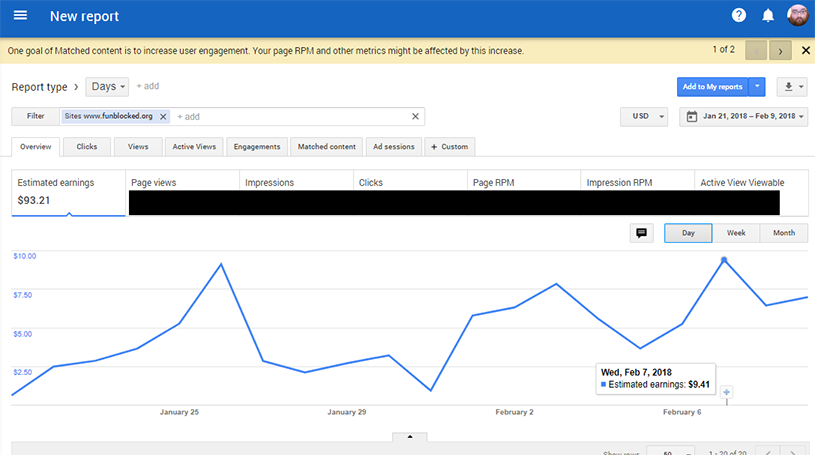Screen dimensions: 815x455
Task: Open the download report menu
Action: pos(792,87)
